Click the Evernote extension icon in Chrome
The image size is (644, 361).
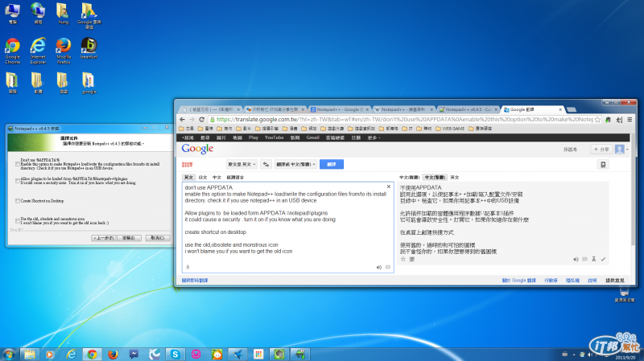click(609, 119)
